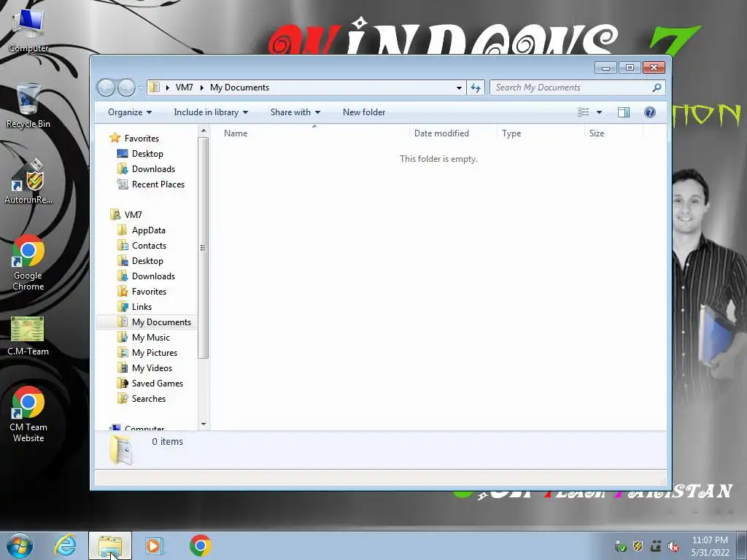This screenshot has width=747, height=560.
Task: Open the Computer desktop icon
Action: 28,31
